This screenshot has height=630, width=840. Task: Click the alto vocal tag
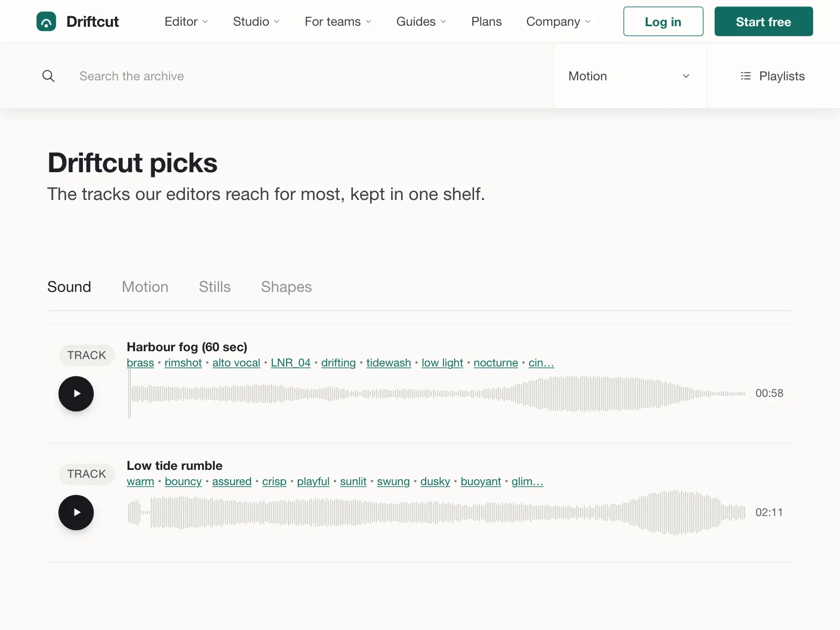(236, 363)
